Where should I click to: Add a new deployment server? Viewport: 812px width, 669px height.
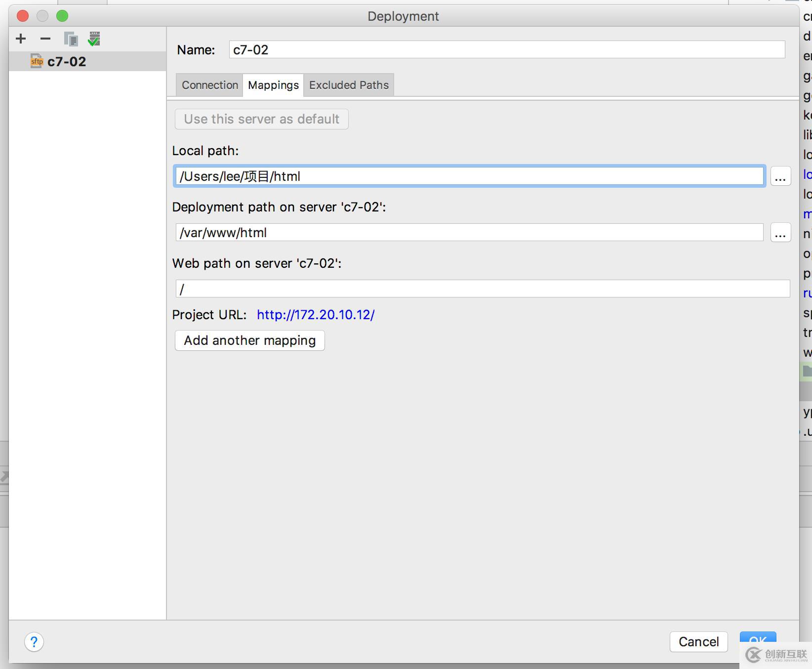click(x=21, y=39)
